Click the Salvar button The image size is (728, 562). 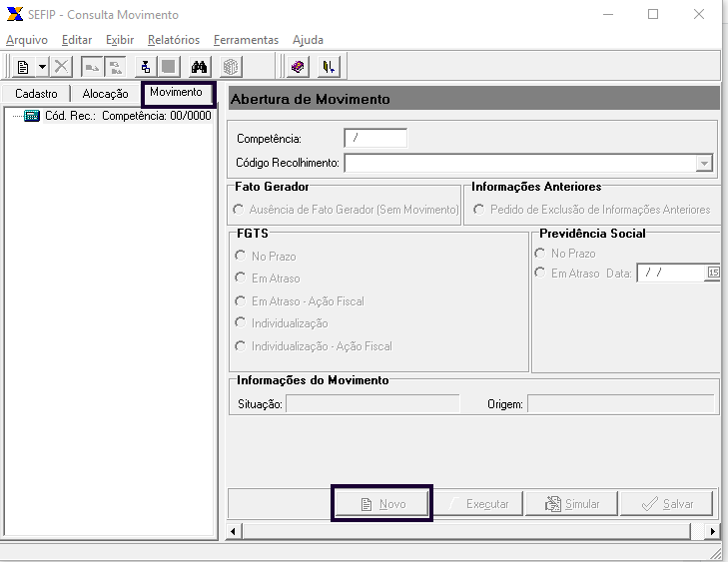tap(667, 503)
